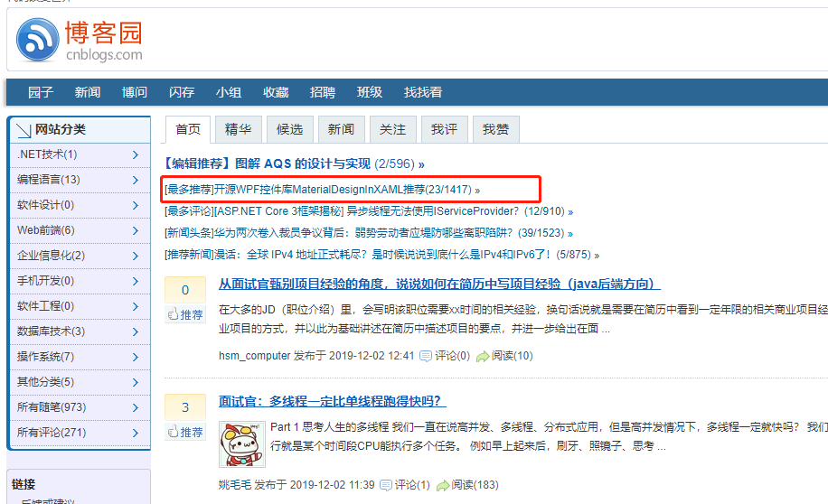Click 推荐 button under count 3
The height and width of the screenshot is (504, 828).
pos(185,433)
